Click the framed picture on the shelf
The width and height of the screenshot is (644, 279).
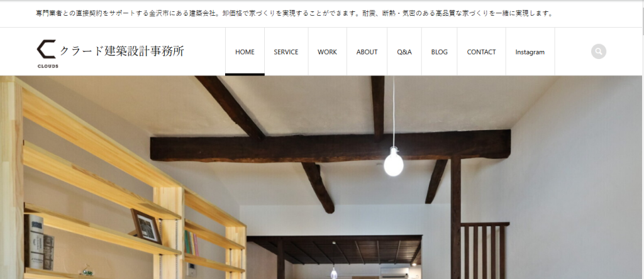[x=146, y=226]
